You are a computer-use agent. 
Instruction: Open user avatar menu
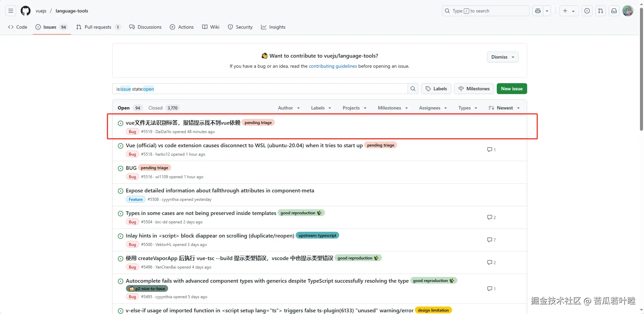628,11
